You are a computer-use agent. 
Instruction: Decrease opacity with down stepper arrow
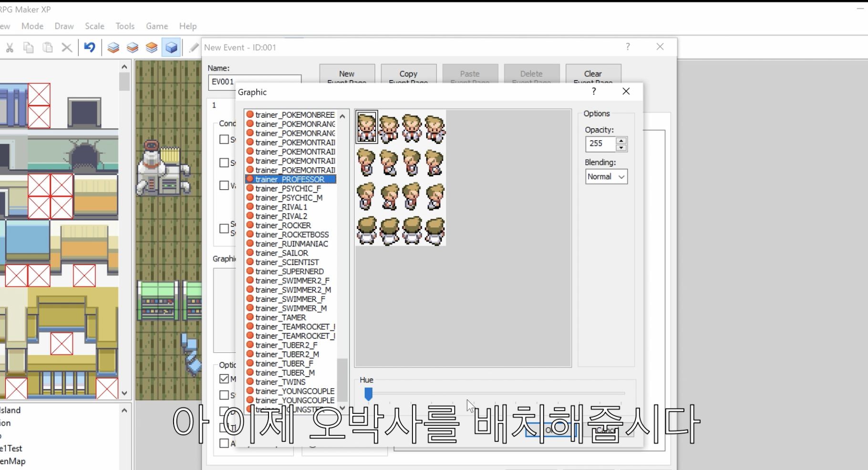point(621,148)
